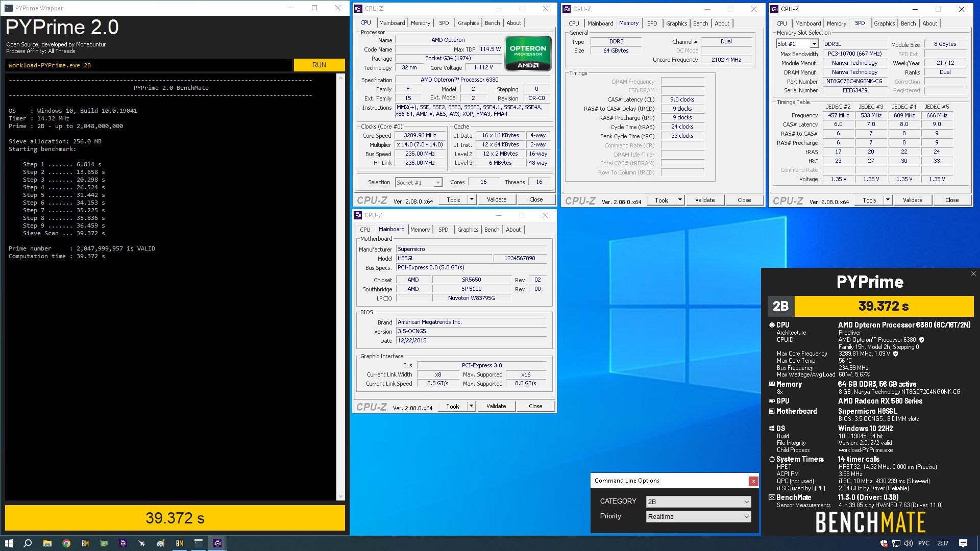The image size is (980, 551).
Task: Click the РУС input language indicator
Action: pos(924,543)
